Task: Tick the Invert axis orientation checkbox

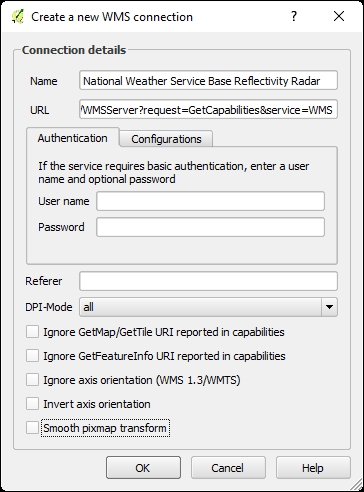Action: pyautogui.click(x=32, y=404)
